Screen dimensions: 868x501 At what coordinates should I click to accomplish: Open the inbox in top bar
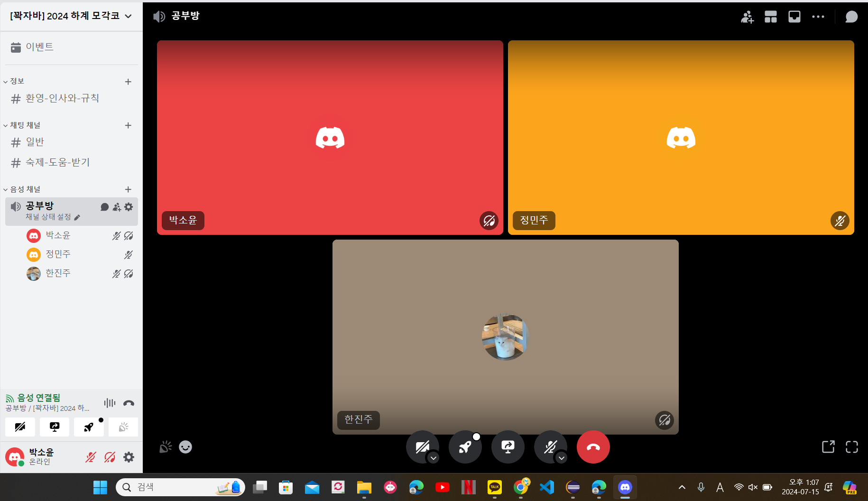794,17
